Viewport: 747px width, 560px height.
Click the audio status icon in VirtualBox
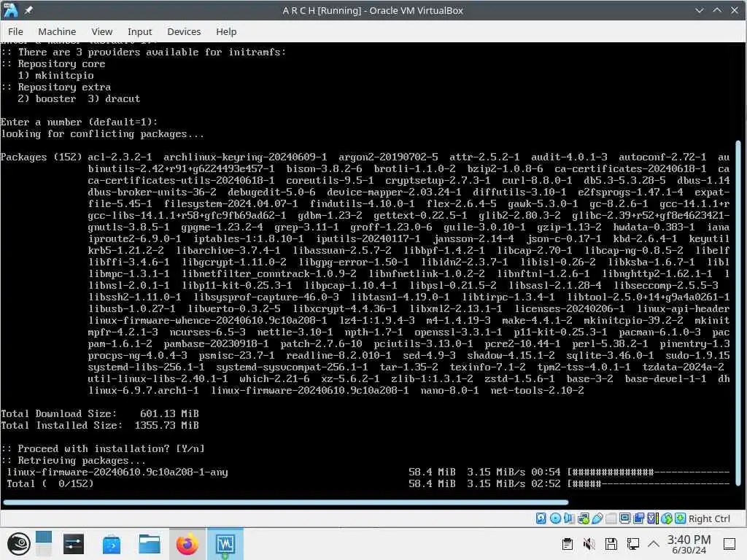point(569,518)
